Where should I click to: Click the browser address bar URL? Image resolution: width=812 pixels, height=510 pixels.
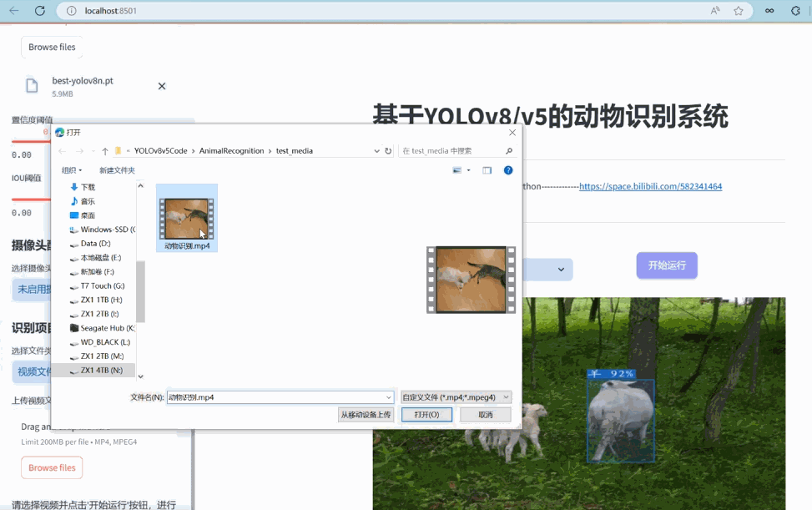tap(110, 11)
